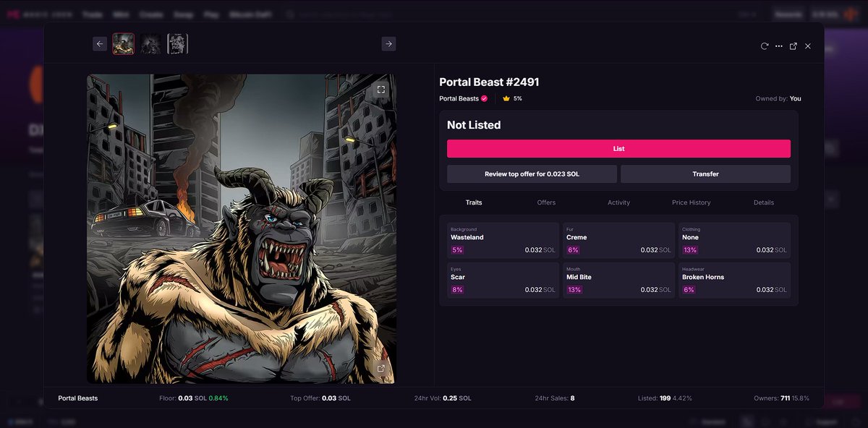The image size is (868, 428).
Task: Open the NFT page in a new tab
Action: tap(793, 46)
